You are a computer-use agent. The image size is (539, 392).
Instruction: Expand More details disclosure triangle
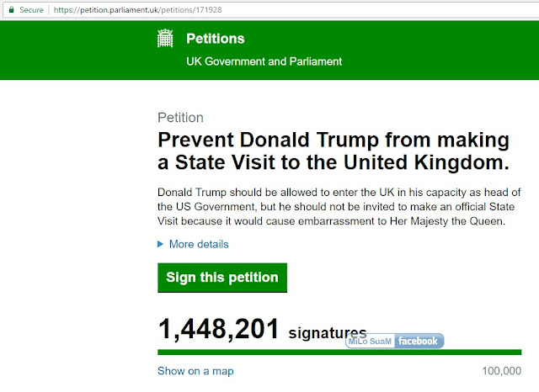[160, 244]
